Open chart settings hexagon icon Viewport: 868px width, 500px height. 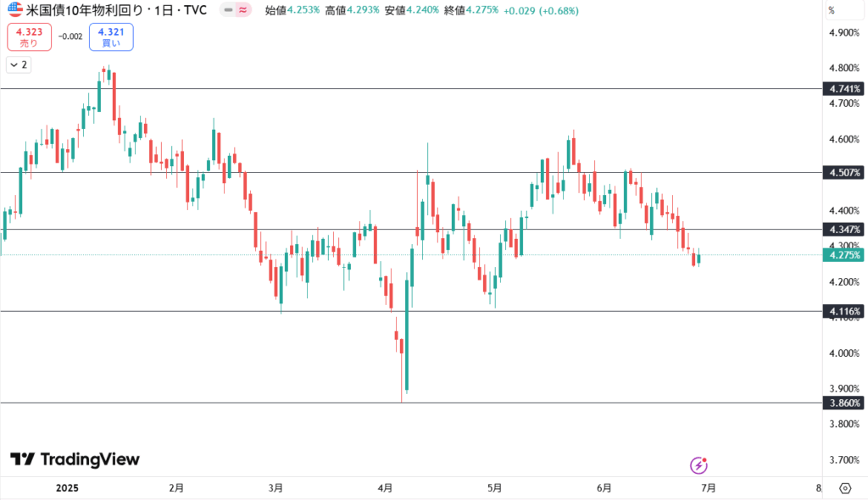click(845, 488)
